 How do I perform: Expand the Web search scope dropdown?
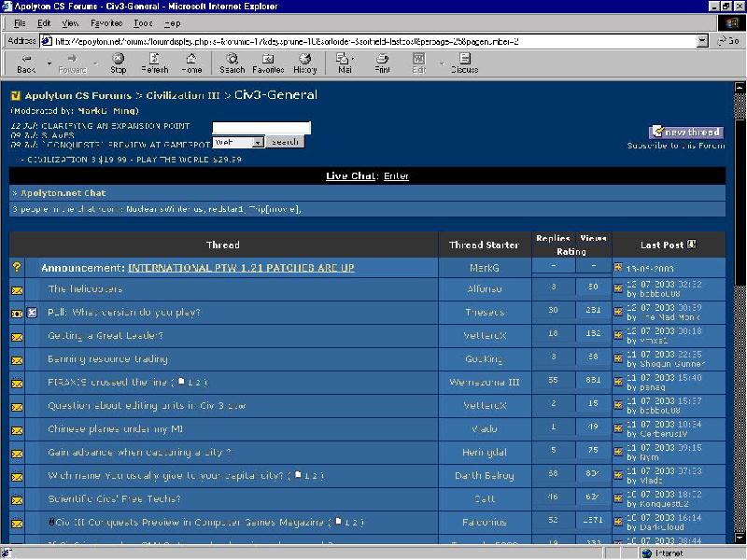pyautogui.click(x=258, y=143)
